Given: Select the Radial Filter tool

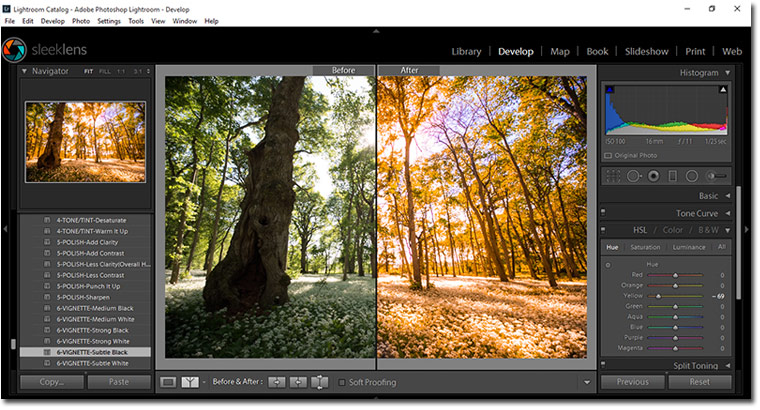Looking at the screenshot, I should tap(692, 176).
